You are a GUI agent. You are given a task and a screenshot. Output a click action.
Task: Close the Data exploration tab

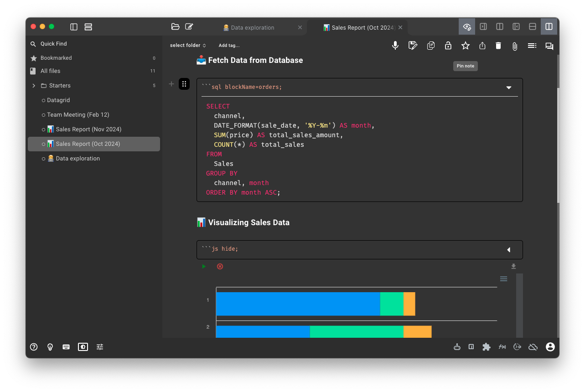click(300, 27)
